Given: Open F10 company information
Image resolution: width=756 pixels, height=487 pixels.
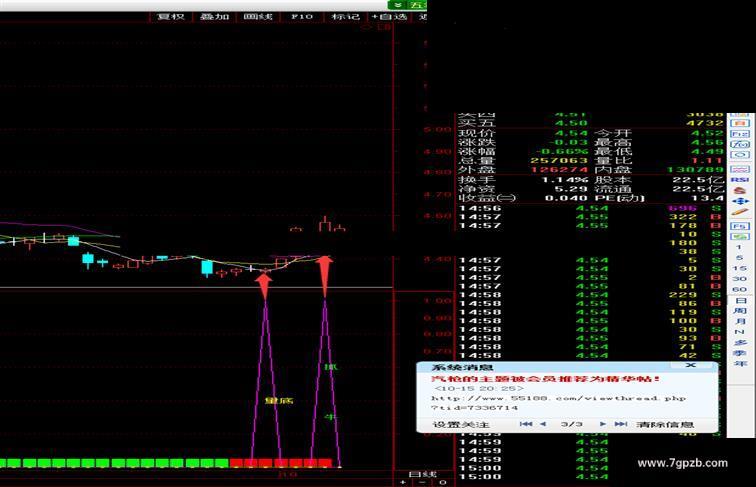Looking at the screenshot, I should 302,17.
